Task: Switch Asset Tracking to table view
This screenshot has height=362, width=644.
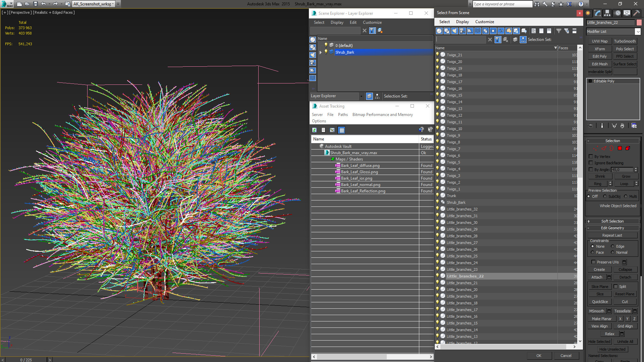Action: (x=341, y=130)
